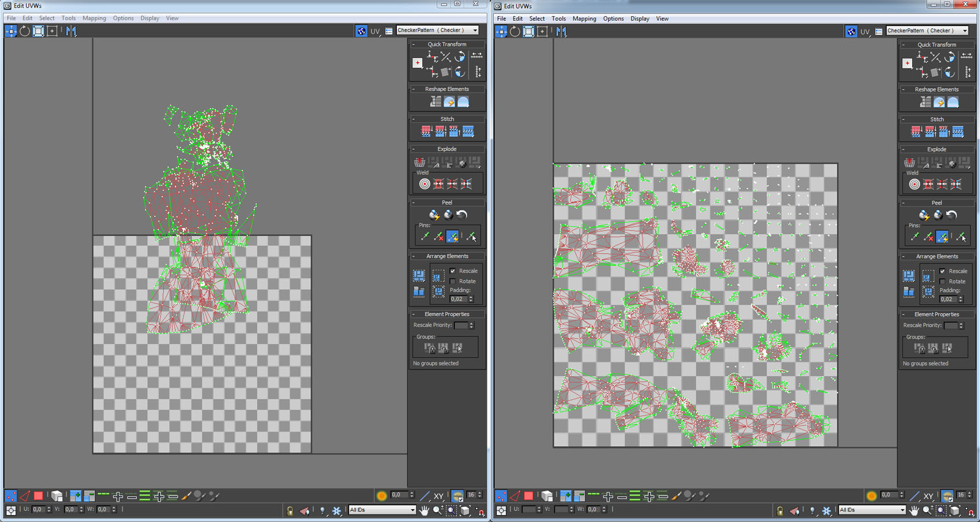Click the lock selection icon in left window
This screenshot has height=522, width=980.
coord(290,510)
